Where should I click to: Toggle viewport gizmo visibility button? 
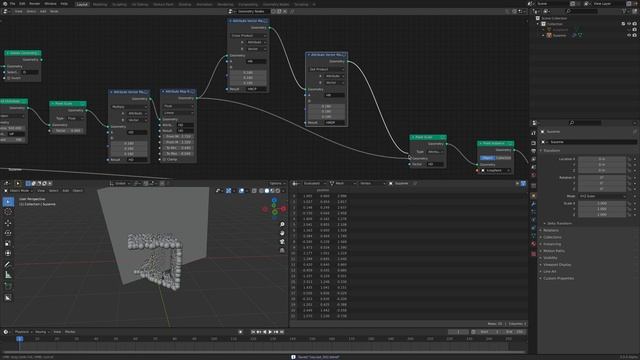click(229, 191)
